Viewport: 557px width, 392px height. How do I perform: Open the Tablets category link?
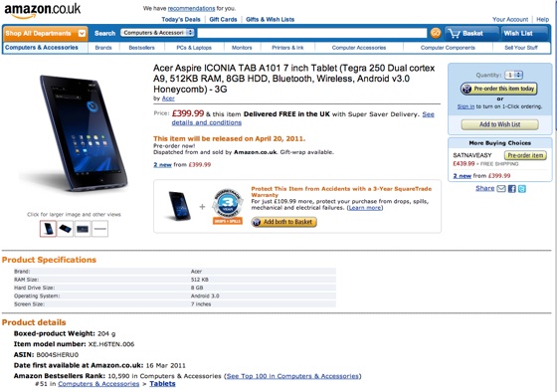tap(162, 384)
